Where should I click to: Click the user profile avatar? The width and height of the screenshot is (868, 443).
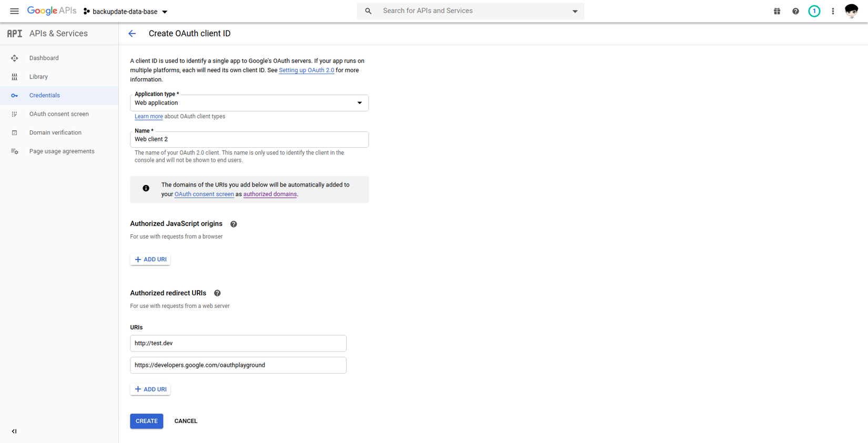pyautogui.click(x=851, y=11)
